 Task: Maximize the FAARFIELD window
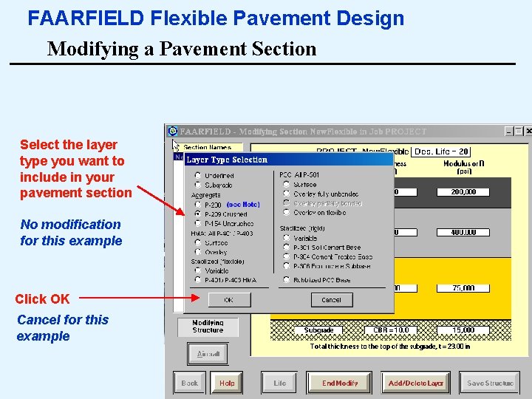tap(519, 132)
